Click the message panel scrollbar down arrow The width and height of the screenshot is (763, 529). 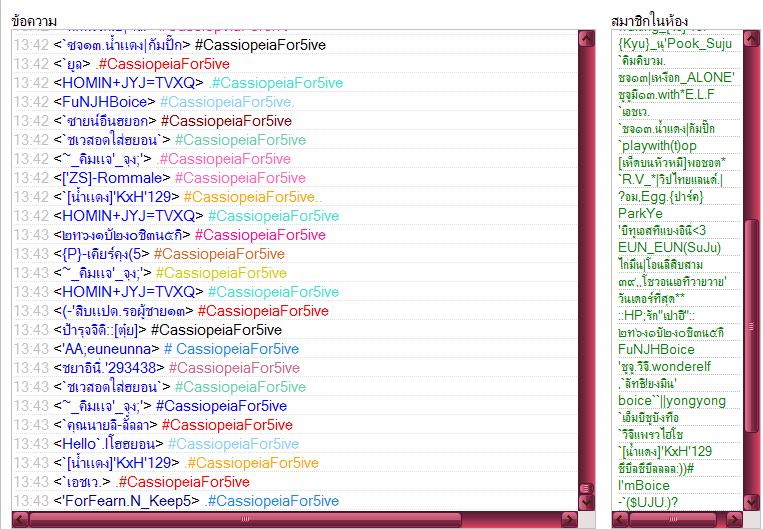[586, 502]
